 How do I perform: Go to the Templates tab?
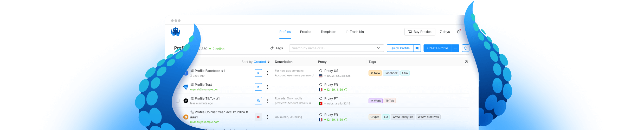coord(328,32)
